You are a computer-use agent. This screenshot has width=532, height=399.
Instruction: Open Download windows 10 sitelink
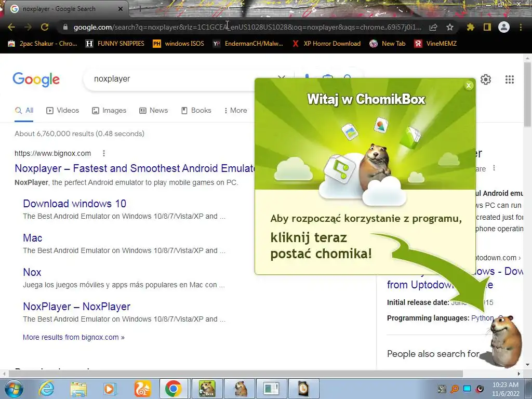[75, 204]
